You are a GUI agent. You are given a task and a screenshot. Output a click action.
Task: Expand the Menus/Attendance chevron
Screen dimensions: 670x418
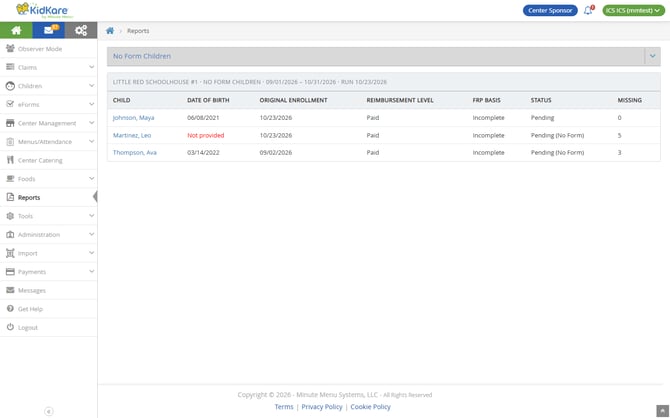91,141
